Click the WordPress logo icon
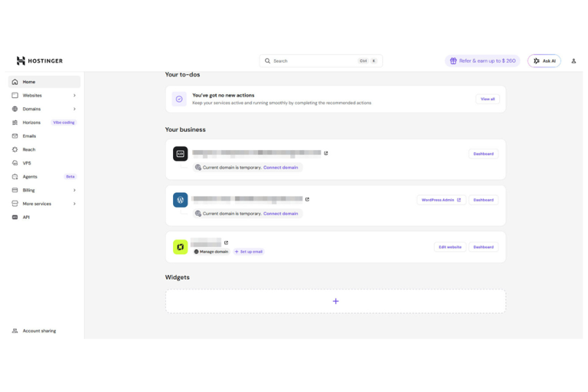The width and height of the screenshot is (588, 392). pos(181,200)
